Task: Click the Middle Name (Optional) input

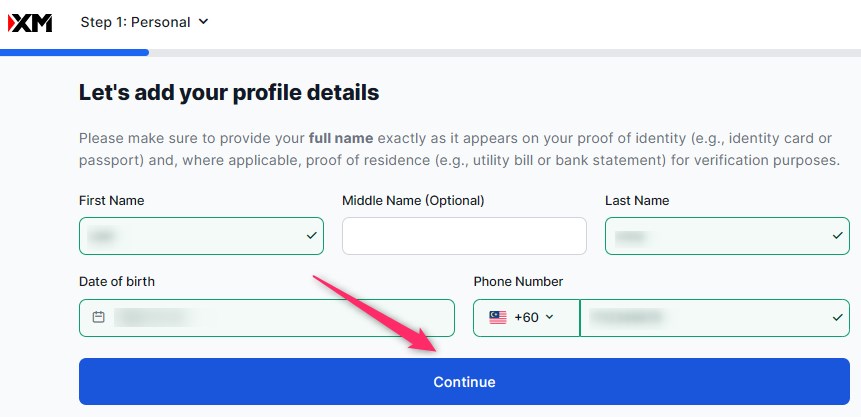Action: (x=464, y=236)
